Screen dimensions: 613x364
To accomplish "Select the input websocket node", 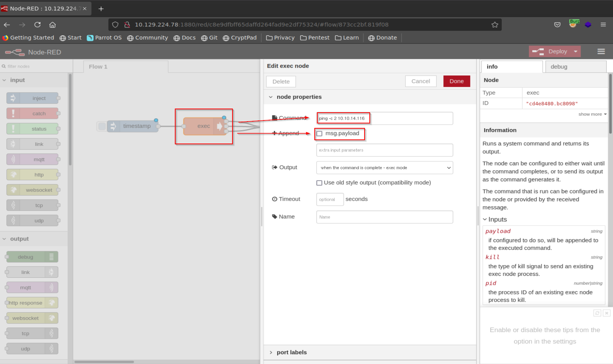I will (32, 190).
